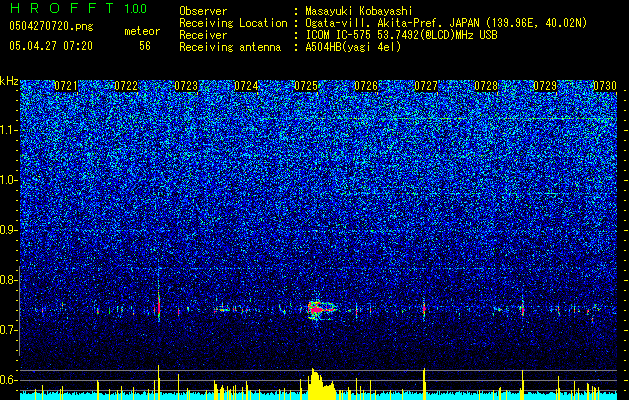Screen dimensions: 629x400
Task: Click the meteor label
Action: pos(142,31)
